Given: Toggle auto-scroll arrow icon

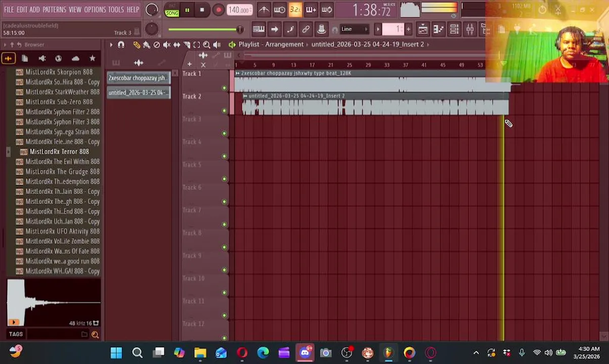Looking at the screenshot, I should coord(274,29).
